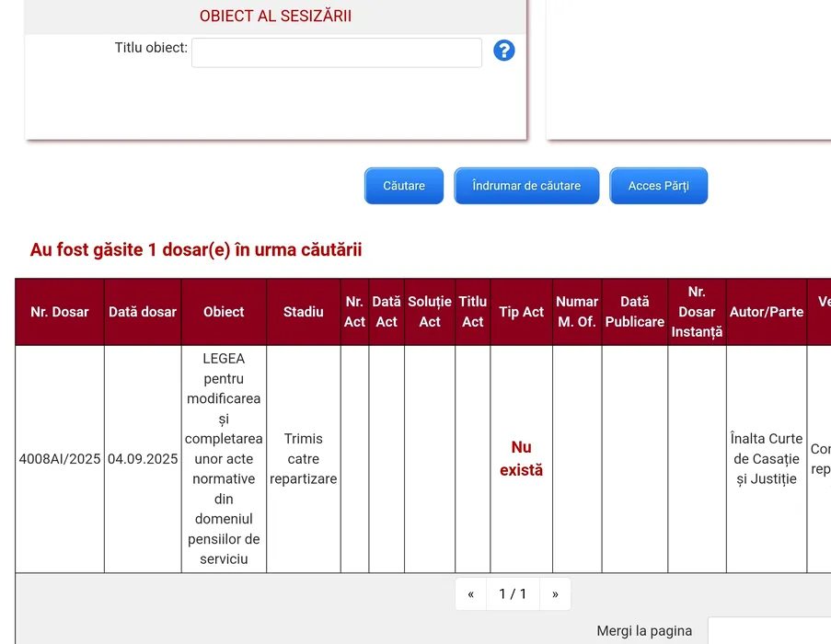This screenshot has width=831, height=644.
Task: Click the Autor/Parte column header
Action: (x=766, y=312)
